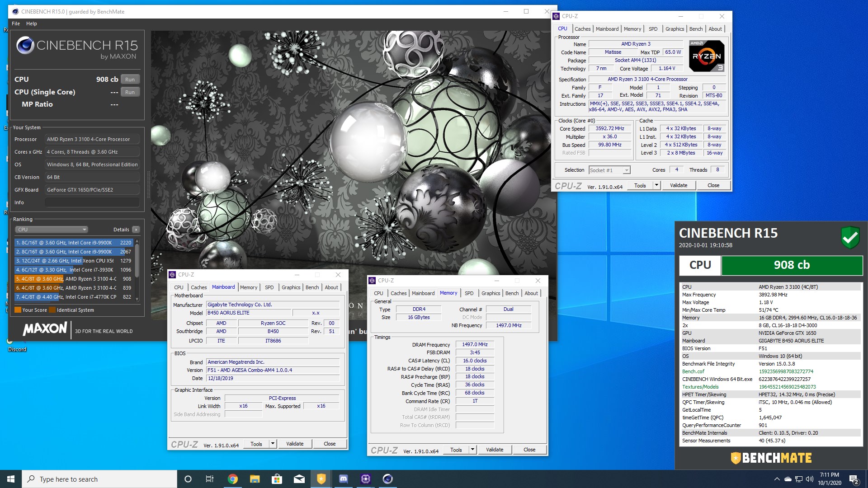The width and height of the screenshot is (868, 488).
Task: Click the Info input field in Cinebench
Action: pyautogui.click(x=92, y=202)
